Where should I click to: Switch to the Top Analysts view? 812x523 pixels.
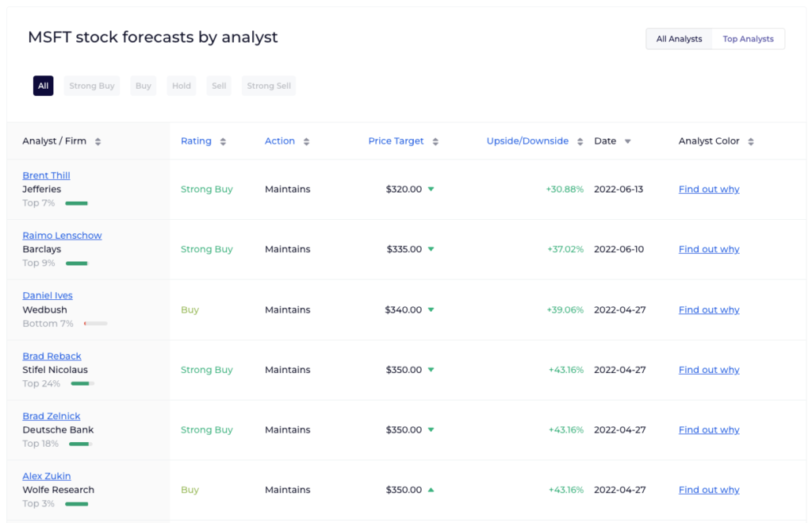748,39
